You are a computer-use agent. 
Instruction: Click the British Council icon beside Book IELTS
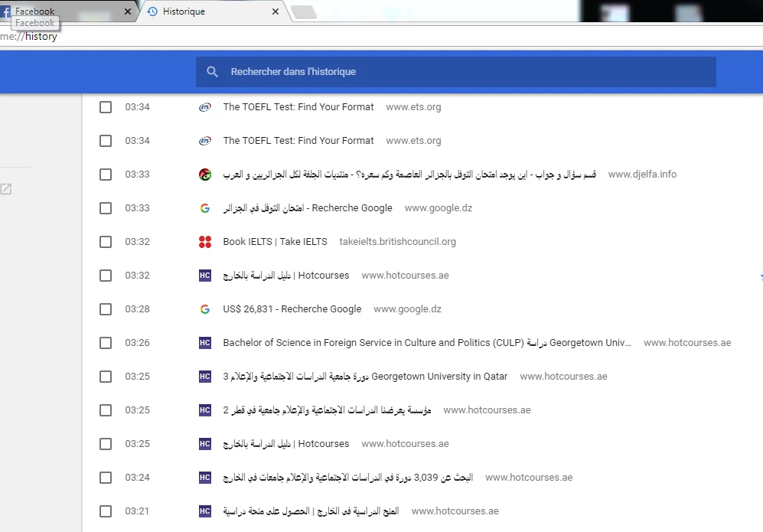click(204, 241)
